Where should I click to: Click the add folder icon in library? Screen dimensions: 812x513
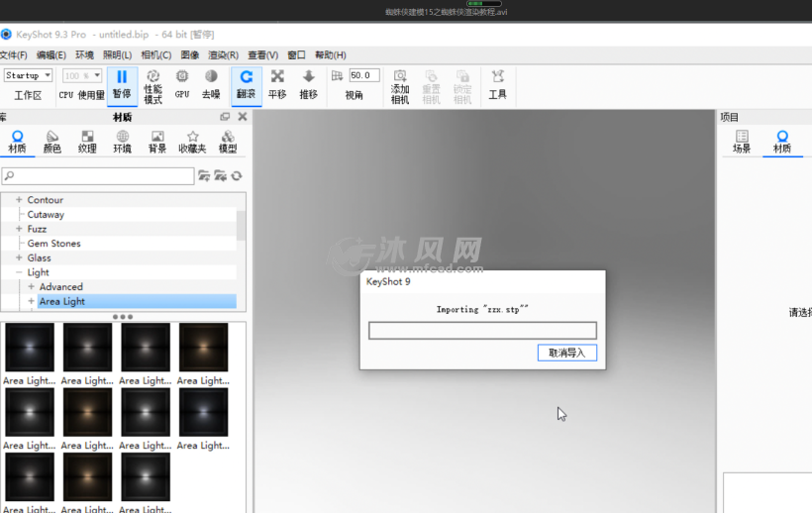point(204,176)
